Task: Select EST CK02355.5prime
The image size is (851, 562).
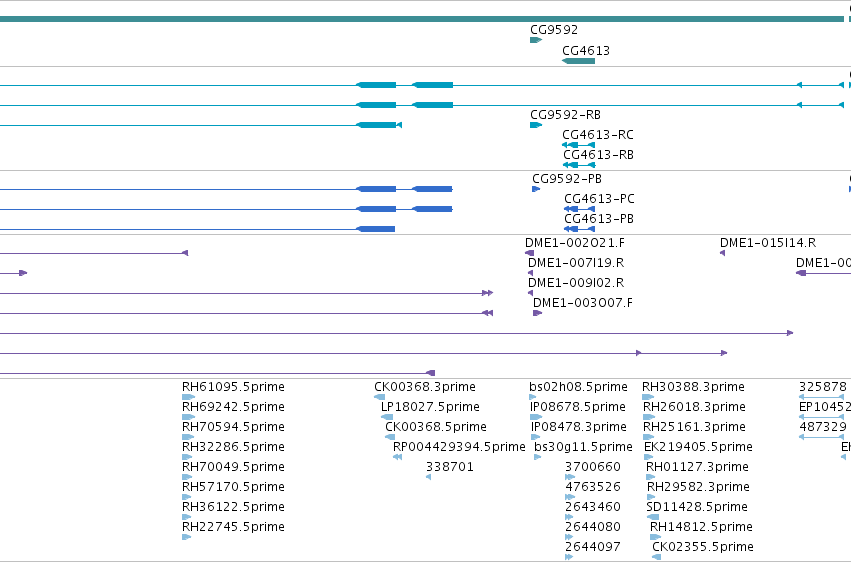Action: point(703,548)
